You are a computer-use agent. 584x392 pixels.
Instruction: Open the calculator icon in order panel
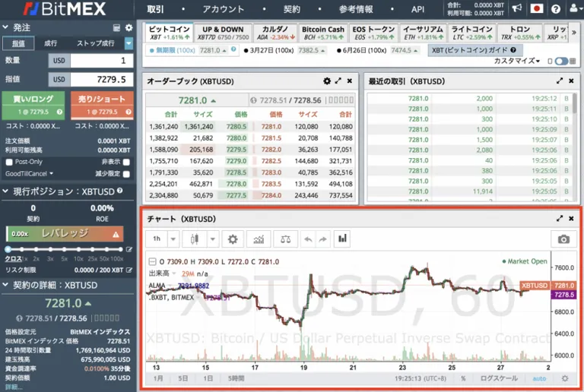116,27
